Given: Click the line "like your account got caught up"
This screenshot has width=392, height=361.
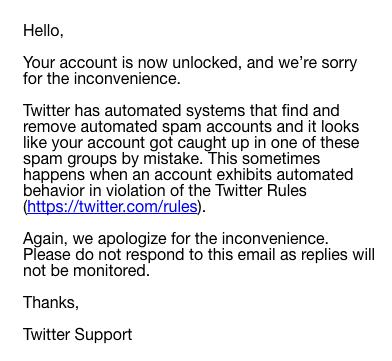Looking at the screenshot, I should (191, 143).
